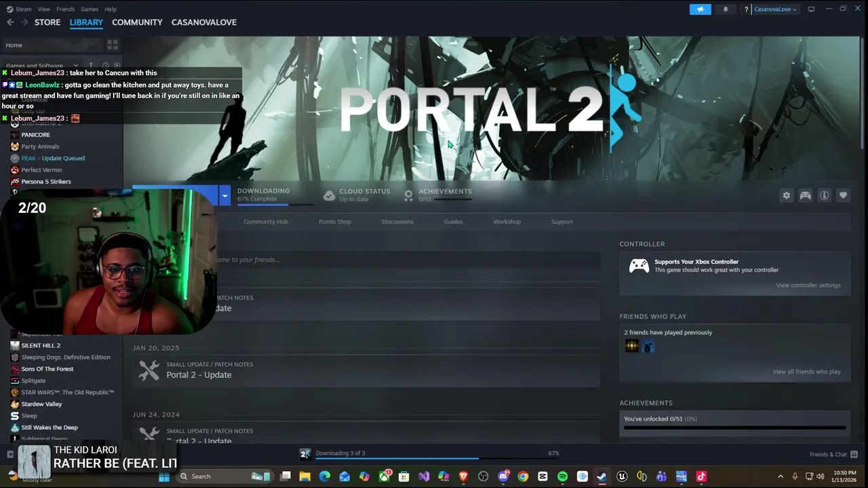Screen dimensions: 868x488
Task: Select PANICORE in the game list
Action: pyautogui.click(x=35, y=135)
